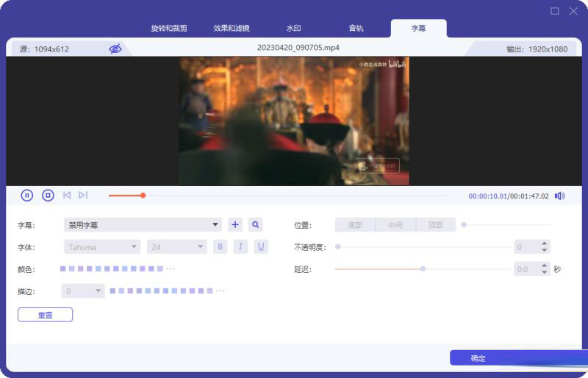The height and width of the screenshot is (378, 588).
Task: Search subtitles online with magnifier icon
Action: (255, 224)
